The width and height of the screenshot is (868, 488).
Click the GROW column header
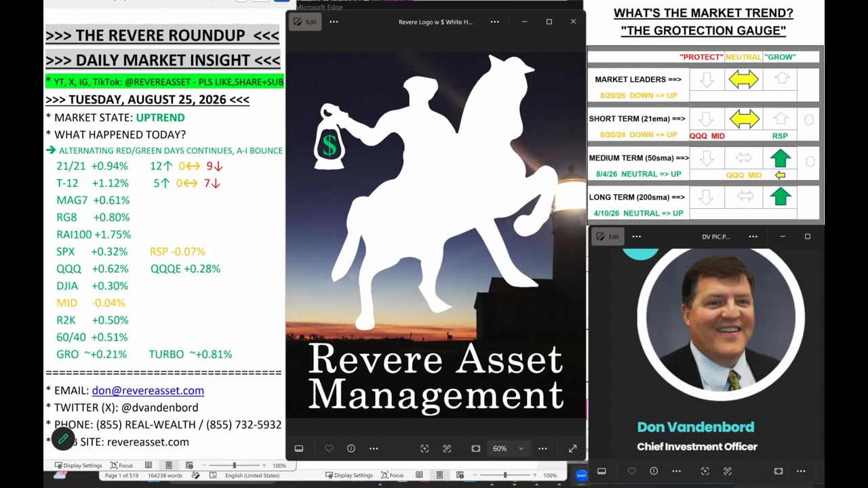780,57
